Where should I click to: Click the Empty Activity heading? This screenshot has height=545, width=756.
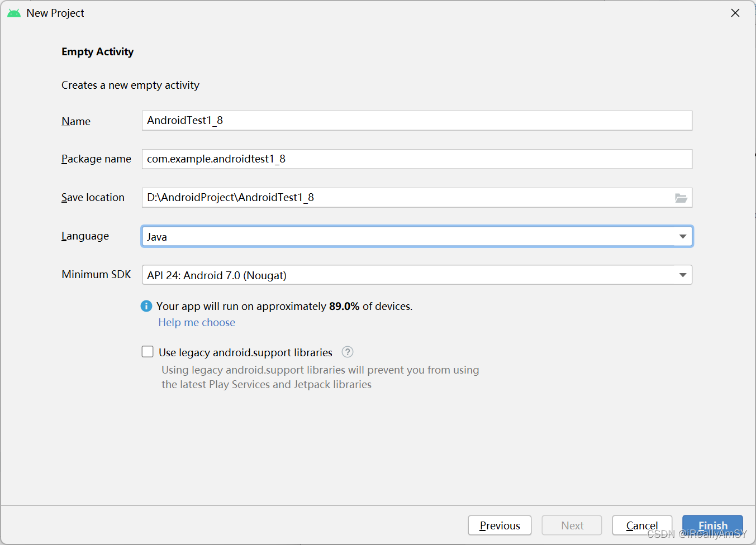click(98, 51)
